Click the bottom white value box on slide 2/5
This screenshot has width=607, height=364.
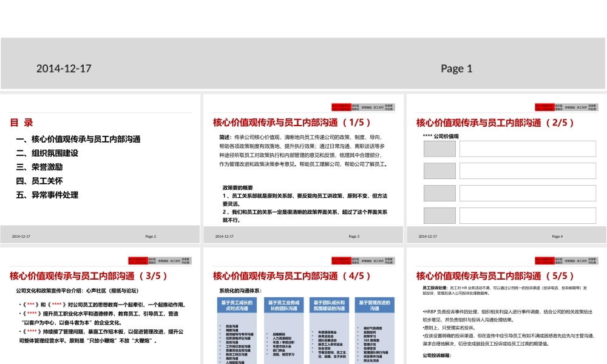(527, 216)
